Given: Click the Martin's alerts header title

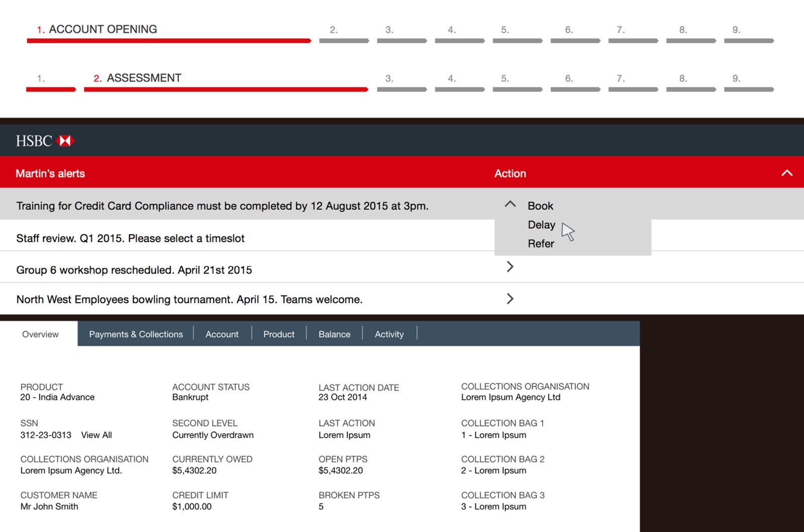Looking at the screenshot, I should 50,173.
